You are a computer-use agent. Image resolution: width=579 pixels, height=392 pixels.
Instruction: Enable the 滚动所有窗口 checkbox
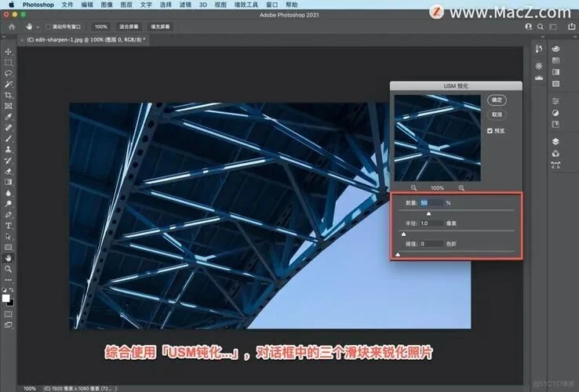pos(49,27)
